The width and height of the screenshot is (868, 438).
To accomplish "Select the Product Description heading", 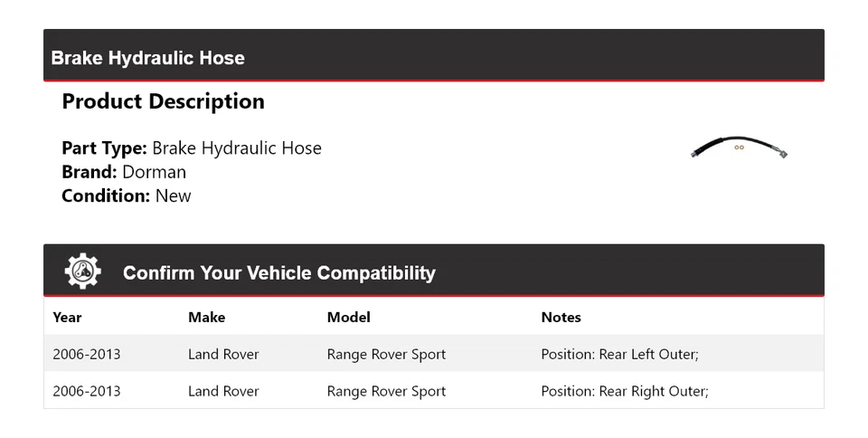I will point(163,101).
